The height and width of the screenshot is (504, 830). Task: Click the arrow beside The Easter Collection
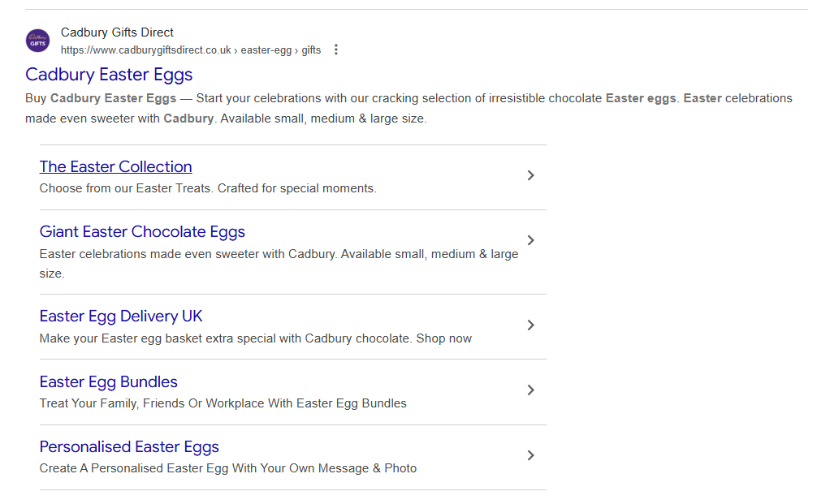(530, 175)
